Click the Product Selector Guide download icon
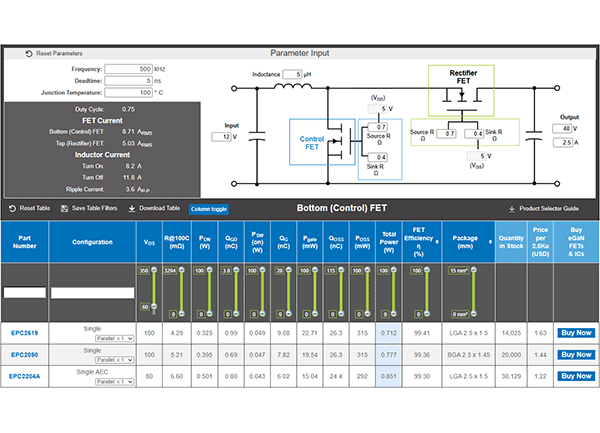This screenshot has height=433, width=600. [x=512, y=208]
